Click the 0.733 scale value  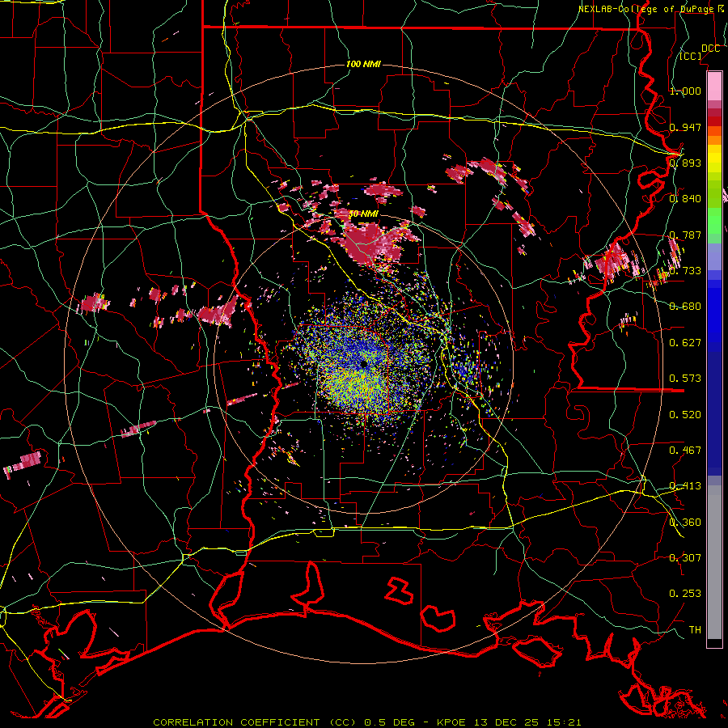[x=685, y=271]
